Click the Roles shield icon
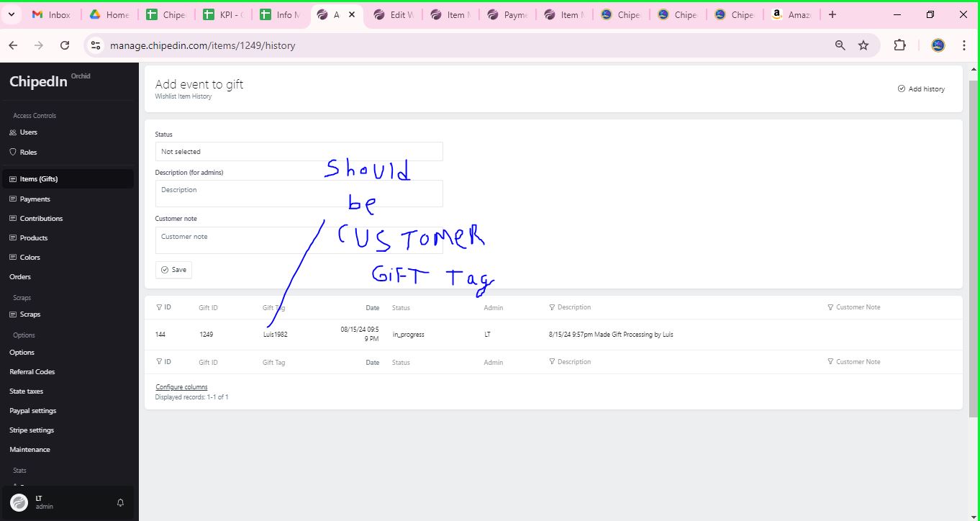The height and width of the screenshot is (521, 980). tap(13, 152)
